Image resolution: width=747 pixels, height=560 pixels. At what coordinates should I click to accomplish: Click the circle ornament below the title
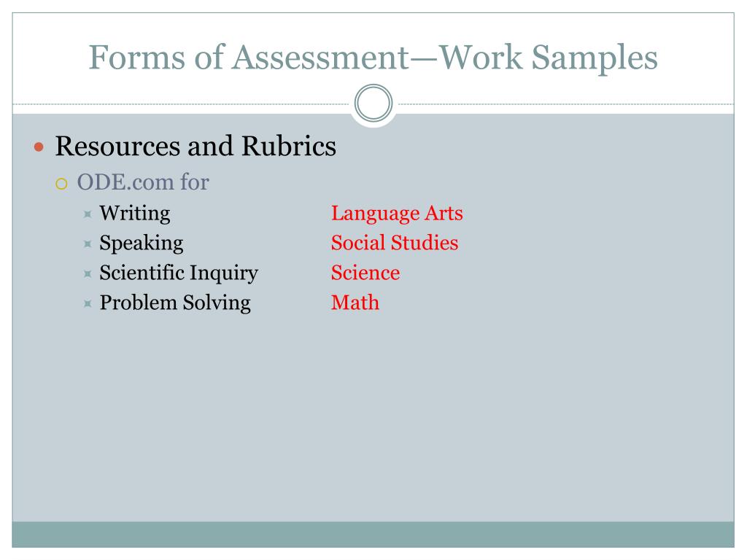[373, 104]
